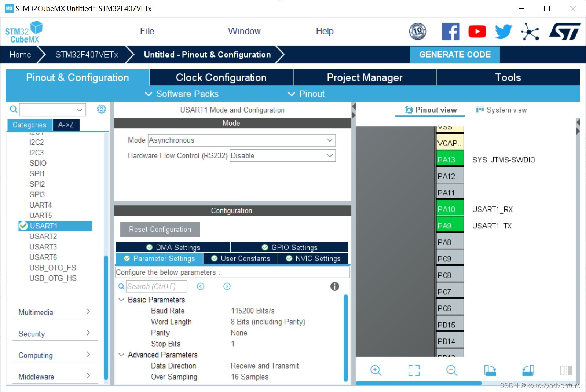
Task: Go to previous parameter search result
Action: coord(201,286)
